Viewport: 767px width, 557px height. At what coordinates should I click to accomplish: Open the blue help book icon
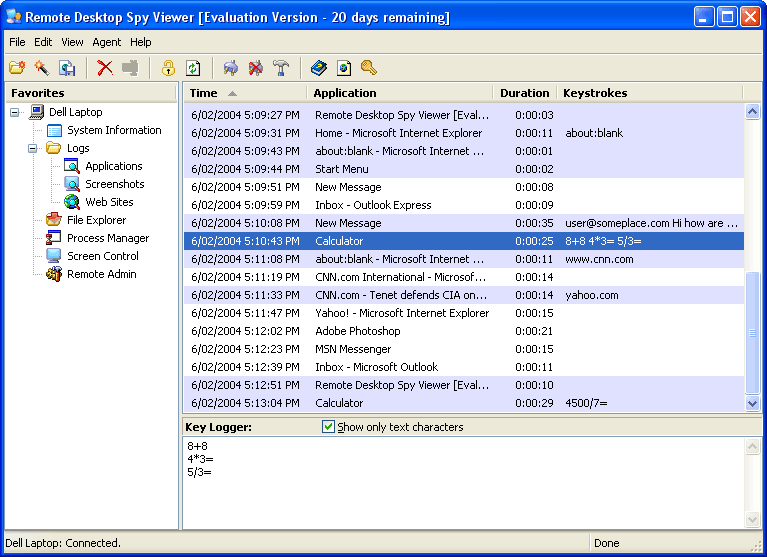319,67
